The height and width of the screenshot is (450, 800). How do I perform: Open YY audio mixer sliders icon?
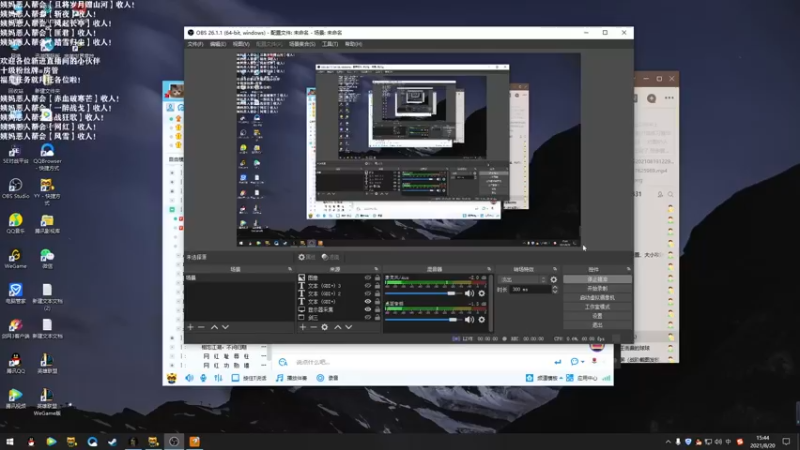click(218, 378)
